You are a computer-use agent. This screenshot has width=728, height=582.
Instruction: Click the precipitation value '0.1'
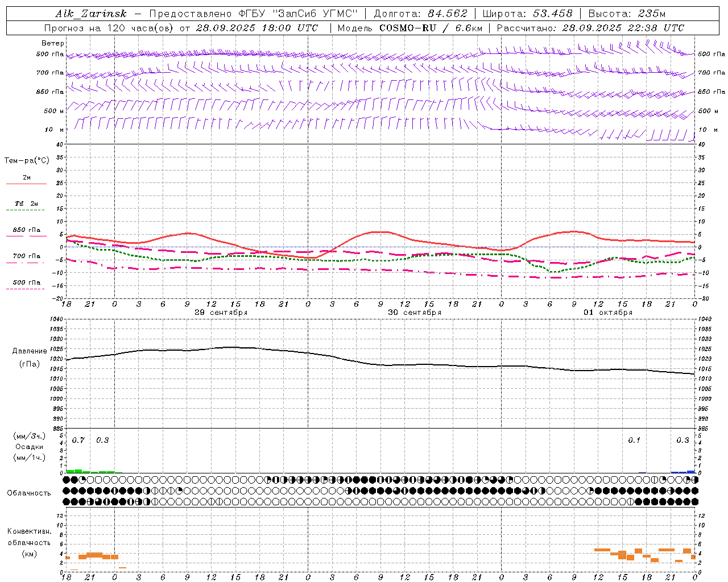(x=634, y=440)
